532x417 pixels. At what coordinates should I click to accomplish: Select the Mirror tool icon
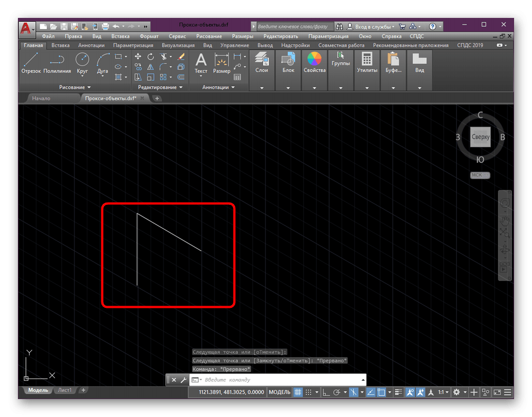point(150,67)
